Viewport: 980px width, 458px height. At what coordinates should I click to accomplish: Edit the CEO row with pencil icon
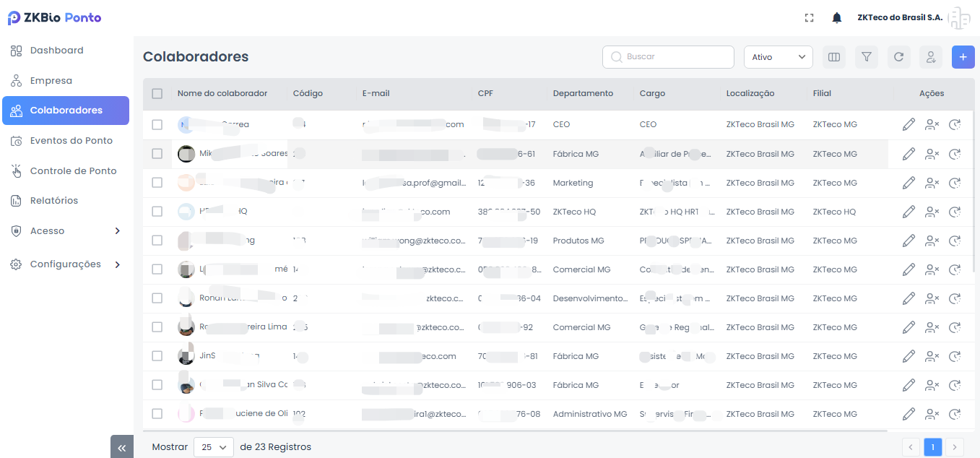click(909, 125)
